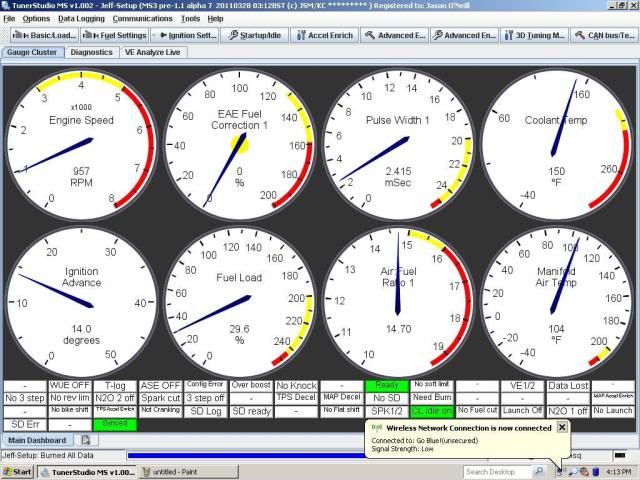Open the Options menu
The image size is (640, 480).
click(x=36, y=19)
